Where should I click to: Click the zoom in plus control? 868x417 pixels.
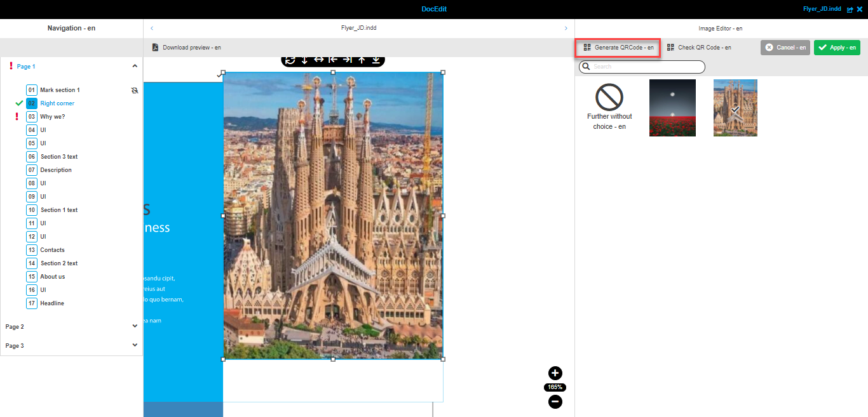tap(555, 373)
